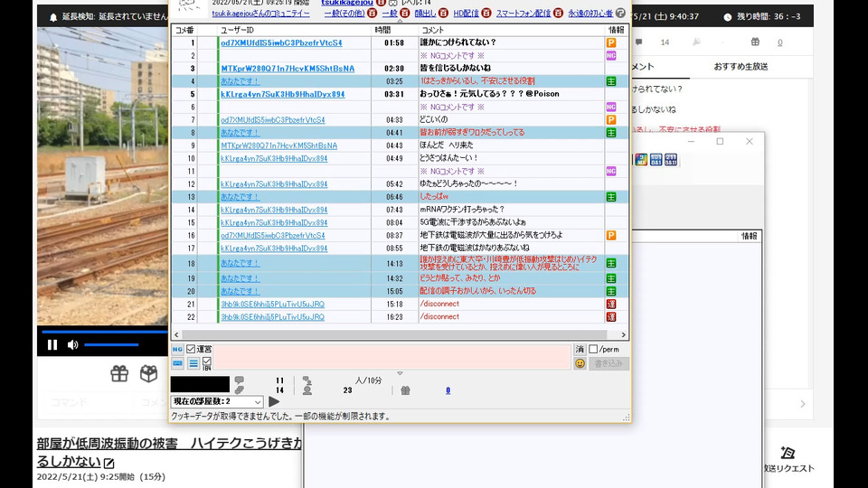Open the NG settings icon beside the comment box

pyautogui.click(x=177, y=349)
